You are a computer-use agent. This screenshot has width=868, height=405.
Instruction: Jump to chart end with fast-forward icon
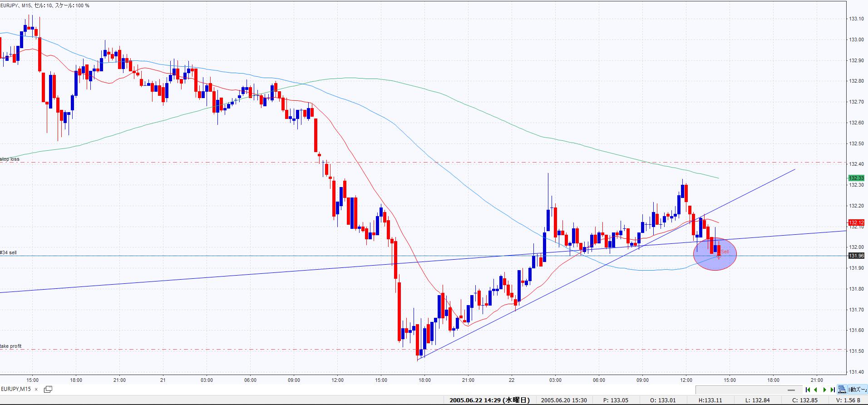pyautogui.click(x=833, y=390)
